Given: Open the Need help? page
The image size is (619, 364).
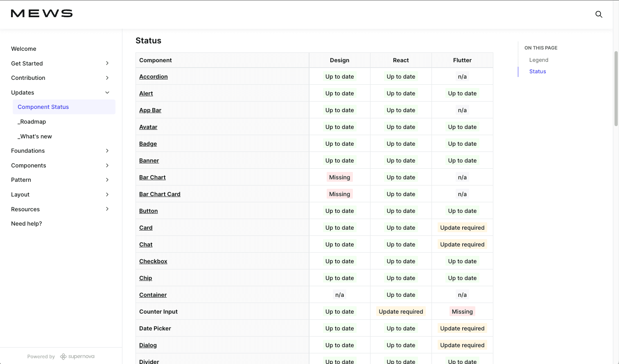Looking at the screenshot, I should coord(27,224).
